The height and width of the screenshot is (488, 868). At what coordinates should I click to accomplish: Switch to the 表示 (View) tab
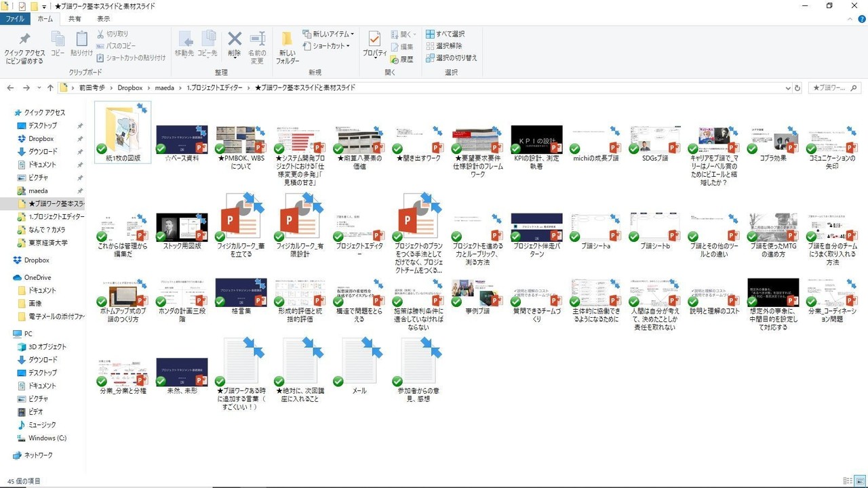(x=103, y=19)
